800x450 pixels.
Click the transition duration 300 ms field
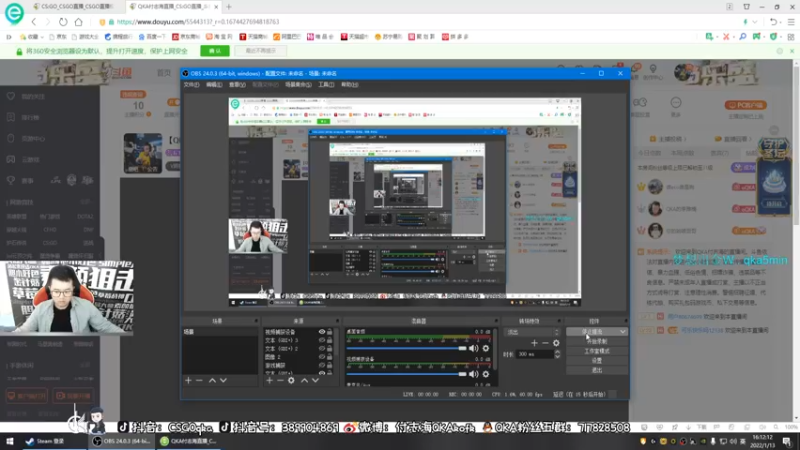click(534, 354)
